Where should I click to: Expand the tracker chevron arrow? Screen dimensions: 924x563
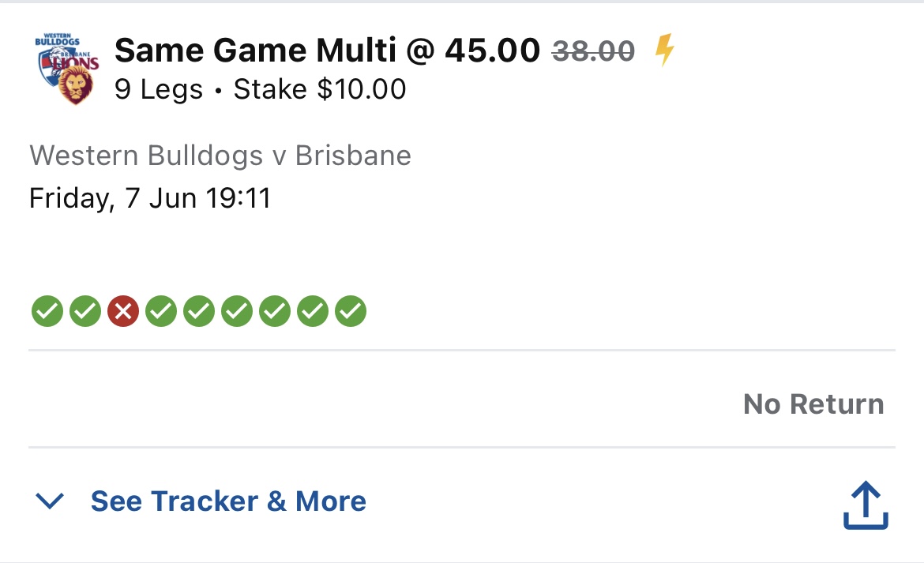coord(50,501)
